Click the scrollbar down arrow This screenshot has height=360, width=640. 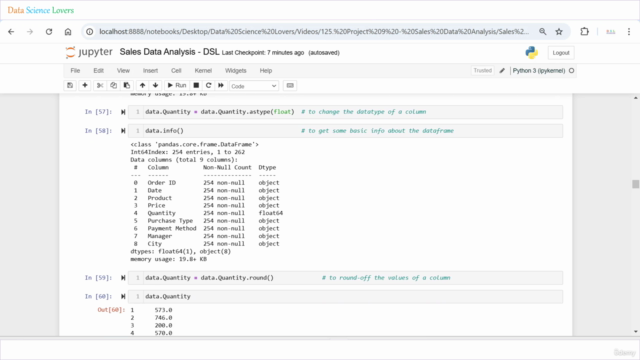click(x=636, y=331)
